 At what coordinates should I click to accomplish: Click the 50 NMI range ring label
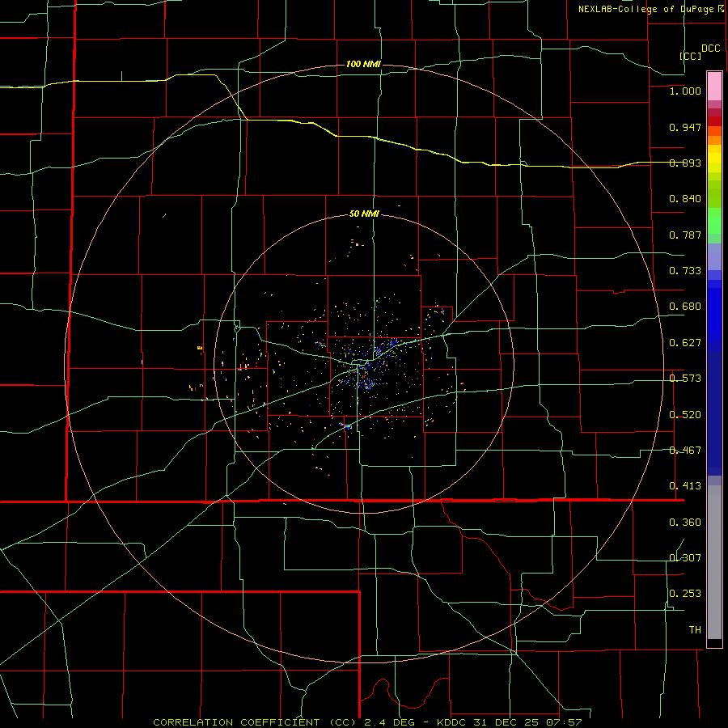pyautogui.click(x=363, y=214)
